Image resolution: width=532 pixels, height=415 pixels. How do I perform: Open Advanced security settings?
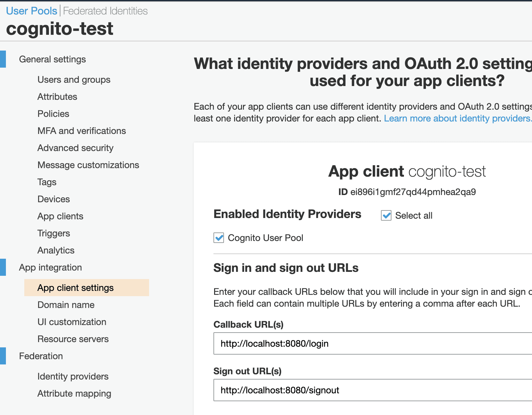tap(76, 148)
